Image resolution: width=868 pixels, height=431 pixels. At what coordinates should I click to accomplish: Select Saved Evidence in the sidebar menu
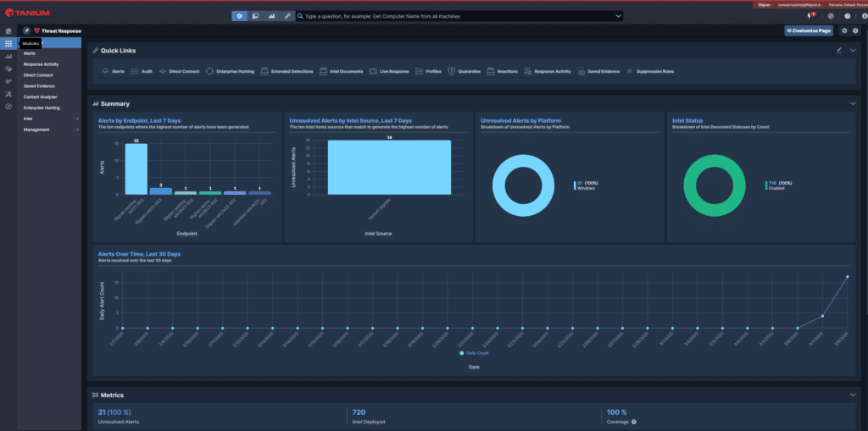coord(40,86)
